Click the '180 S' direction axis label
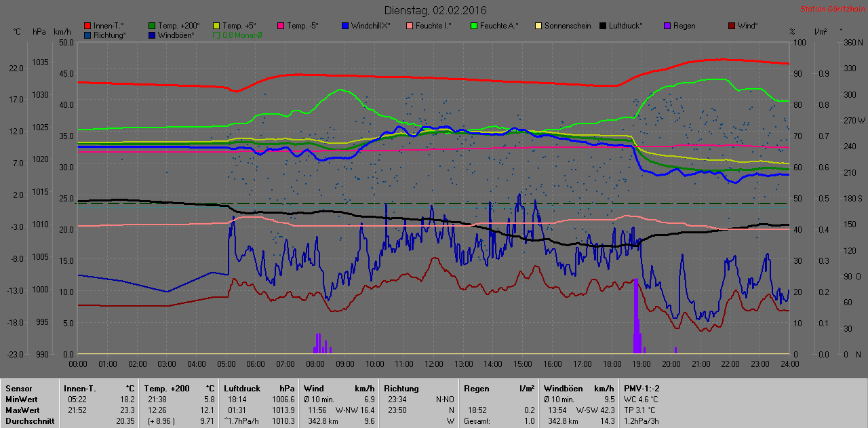 pyautogui.click(x=852, y=198)
